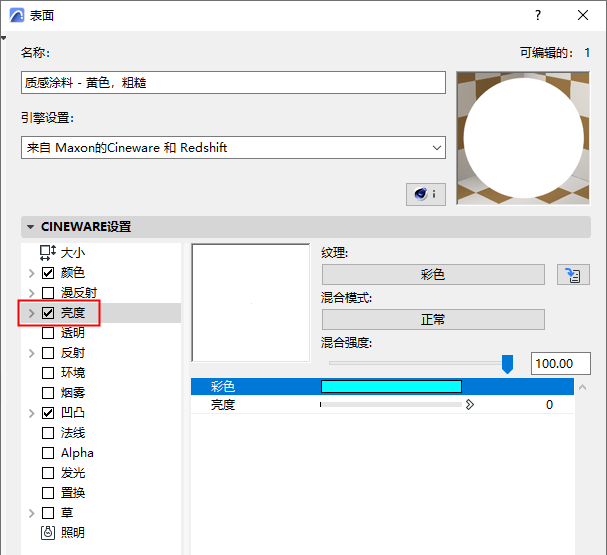Click the 亮度 brightness slider
The image size is (607, 555).
coord(391,405)
